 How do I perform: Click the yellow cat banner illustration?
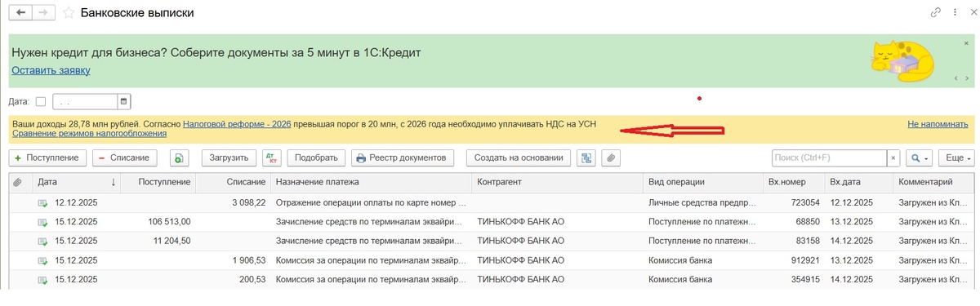tap(902, 61)
